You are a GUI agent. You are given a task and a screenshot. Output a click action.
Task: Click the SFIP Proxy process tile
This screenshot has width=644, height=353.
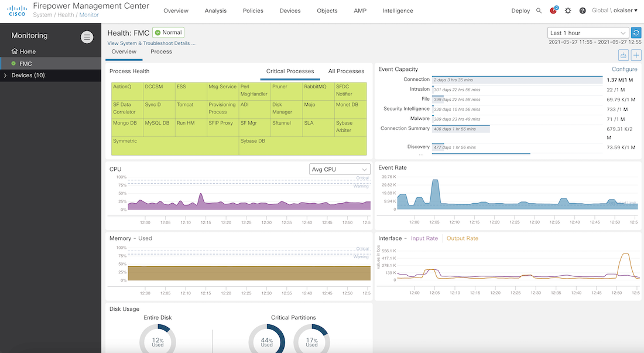point(223,128)
